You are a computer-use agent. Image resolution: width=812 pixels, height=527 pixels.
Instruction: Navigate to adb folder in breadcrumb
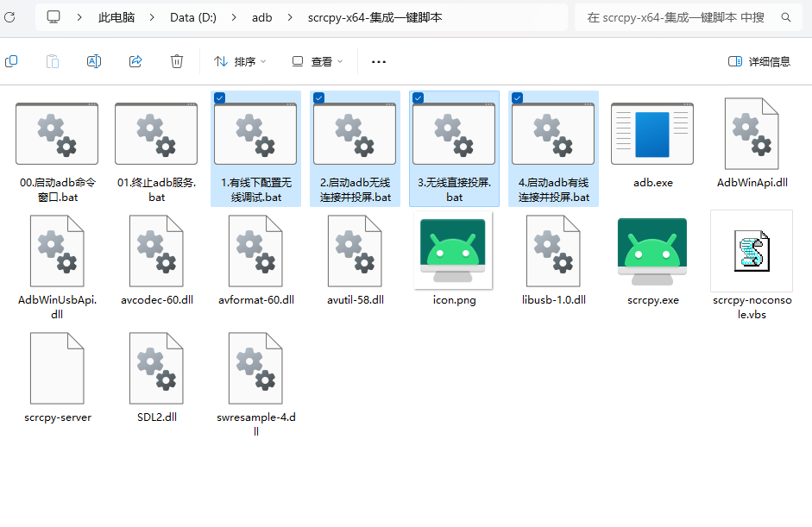[x=262, y=17]
